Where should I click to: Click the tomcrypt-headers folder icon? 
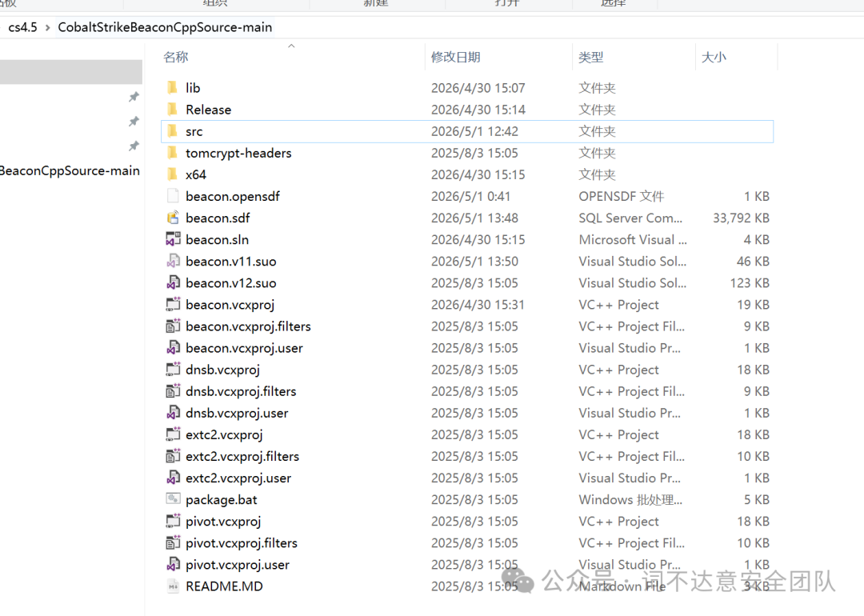(x=173, y=153)
